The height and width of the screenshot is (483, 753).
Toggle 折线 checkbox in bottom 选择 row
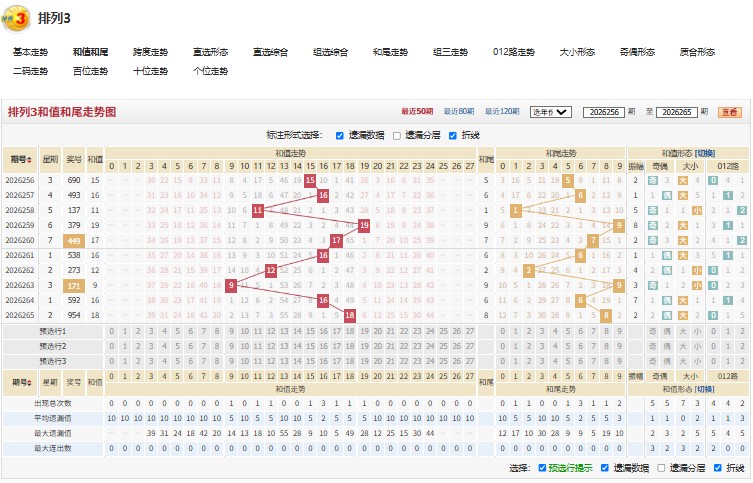pyautogui.click(x=717, y=468)
